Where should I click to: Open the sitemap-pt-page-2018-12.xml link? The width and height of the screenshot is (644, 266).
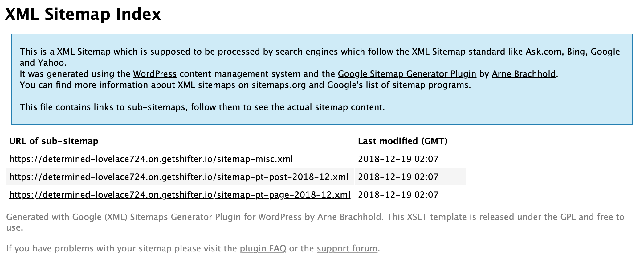pyautogui.click(x=180, y=195)
